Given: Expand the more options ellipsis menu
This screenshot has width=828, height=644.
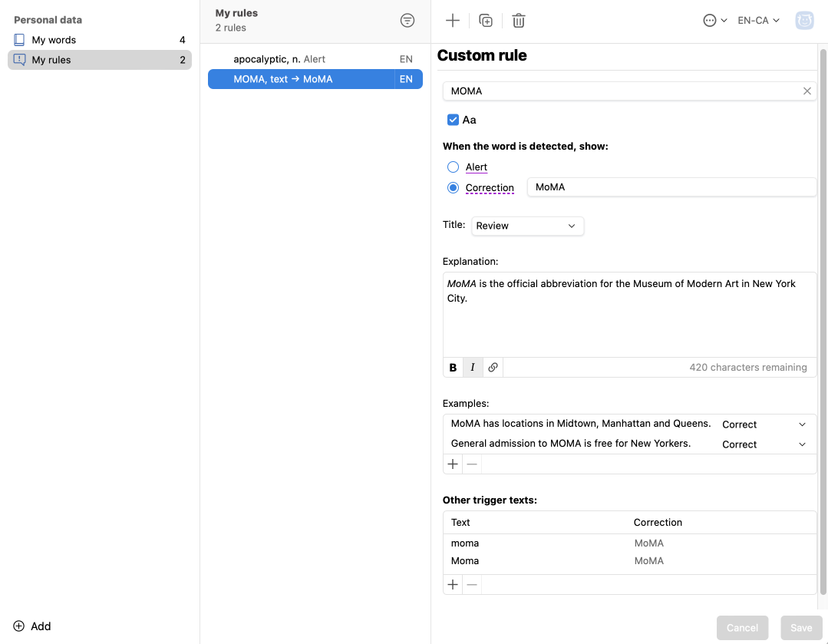Looking at the screenshot, I should click(x=714, y=21).
